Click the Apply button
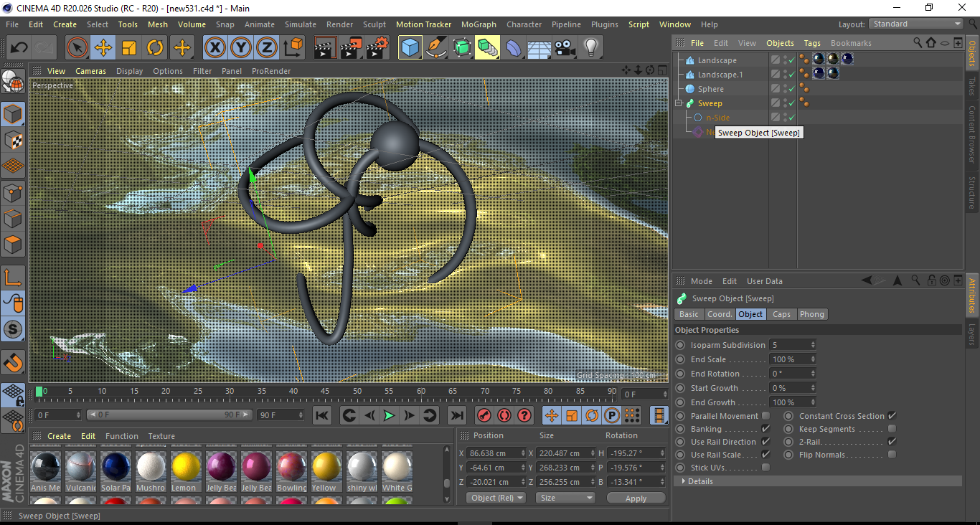 coord(636,498)
